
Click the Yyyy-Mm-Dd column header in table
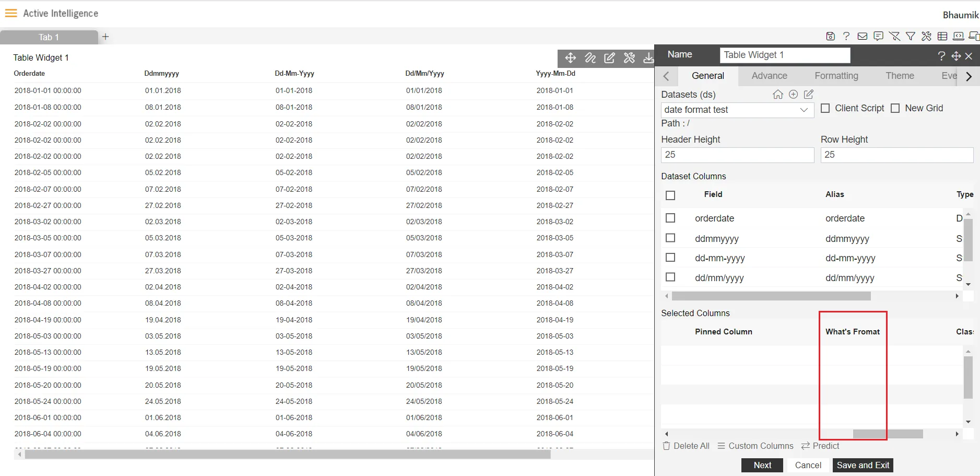click(x=556, y=74)
